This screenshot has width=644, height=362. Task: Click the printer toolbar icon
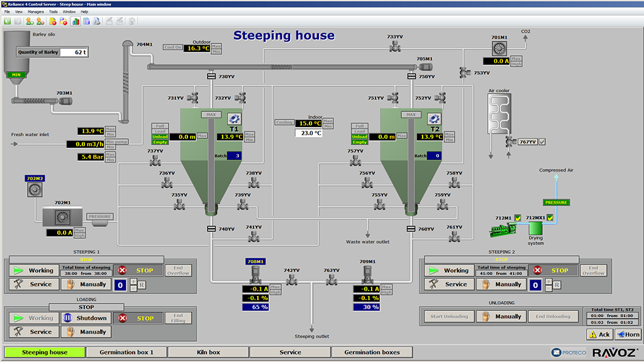[x=96, y=21]
